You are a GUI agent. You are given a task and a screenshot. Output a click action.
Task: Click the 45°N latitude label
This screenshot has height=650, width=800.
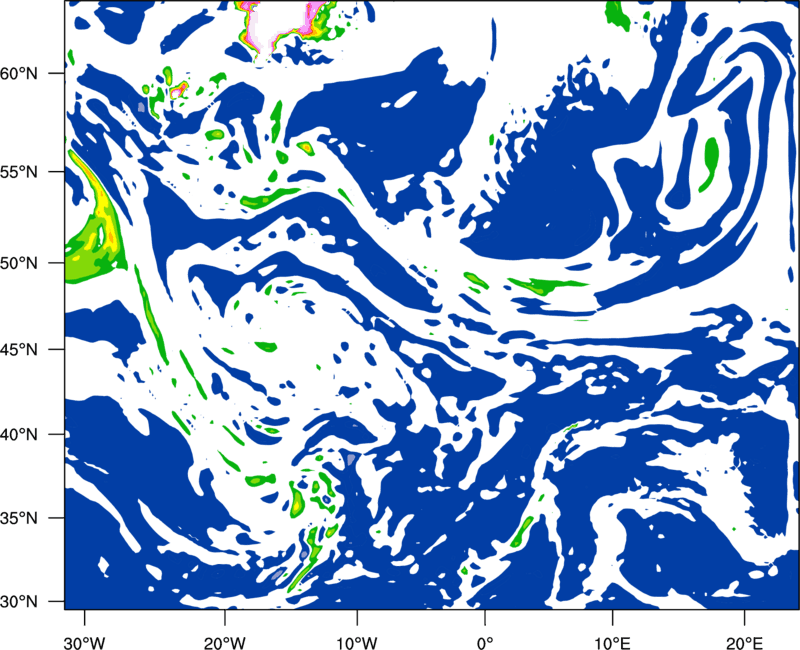coord(19,349)
